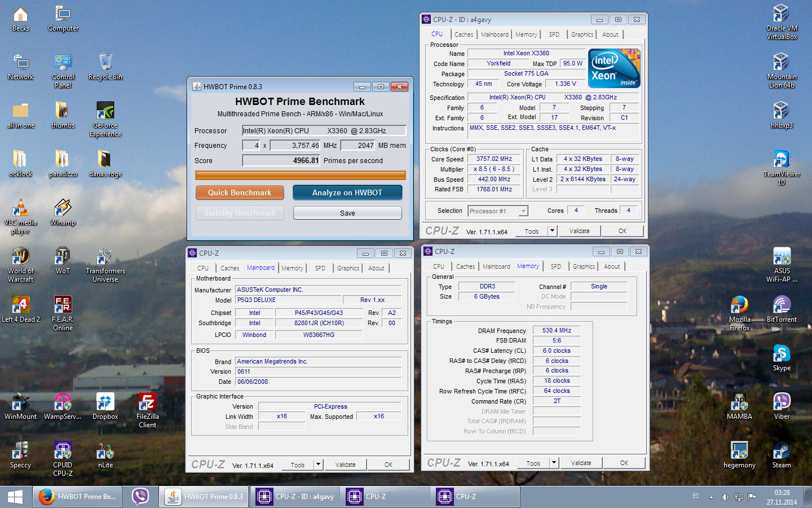Open the Dropbox desktop icon
The height and width of the screenshot is (508, 812).
tap(105, 406)
